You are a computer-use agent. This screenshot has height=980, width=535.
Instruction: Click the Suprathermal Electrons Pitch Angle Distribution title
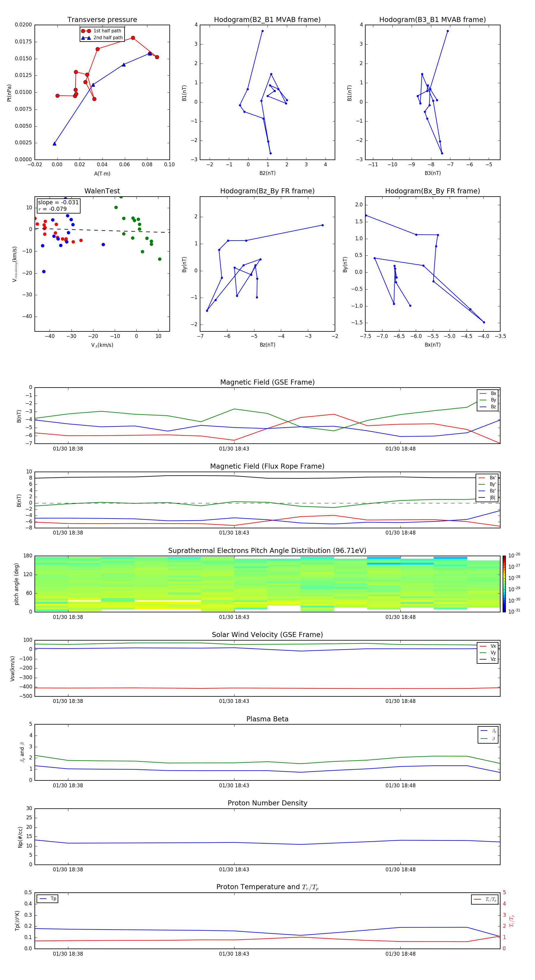pyautogui.click(x=267, y=551)
